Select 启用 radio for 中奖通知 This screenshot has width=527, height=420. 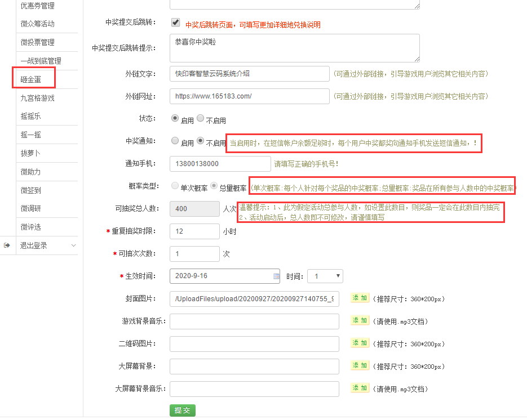(175, 141)
